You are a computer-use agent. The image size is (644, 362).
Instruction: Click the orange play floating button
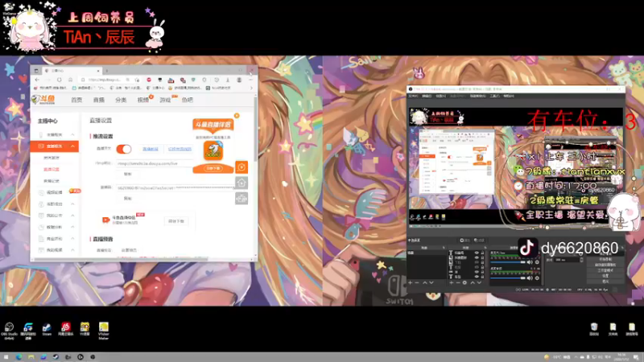click(x=242, y=167)
